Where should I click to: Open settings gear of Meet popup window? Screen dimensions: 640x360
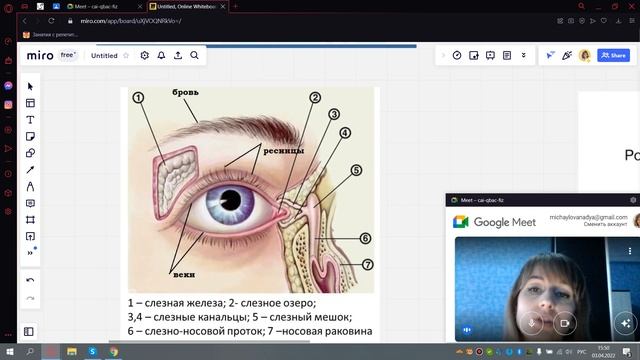633,200
